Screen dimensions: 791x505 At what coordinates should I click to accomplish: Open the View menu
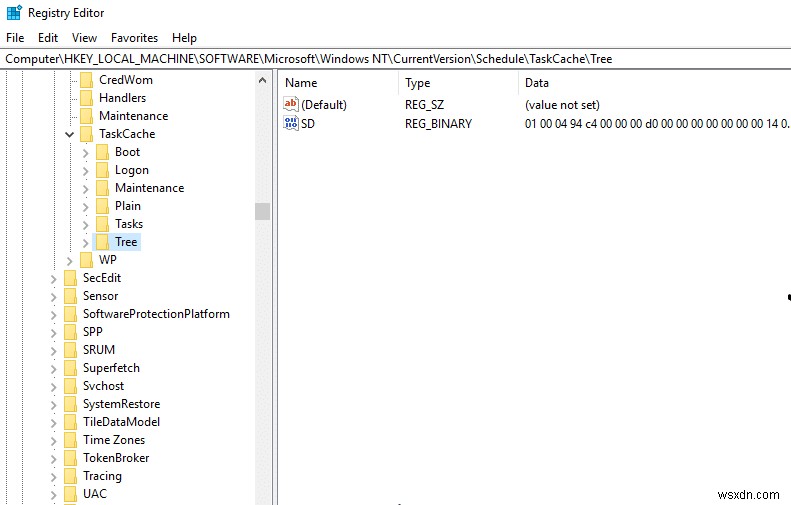tap(84, 38)
